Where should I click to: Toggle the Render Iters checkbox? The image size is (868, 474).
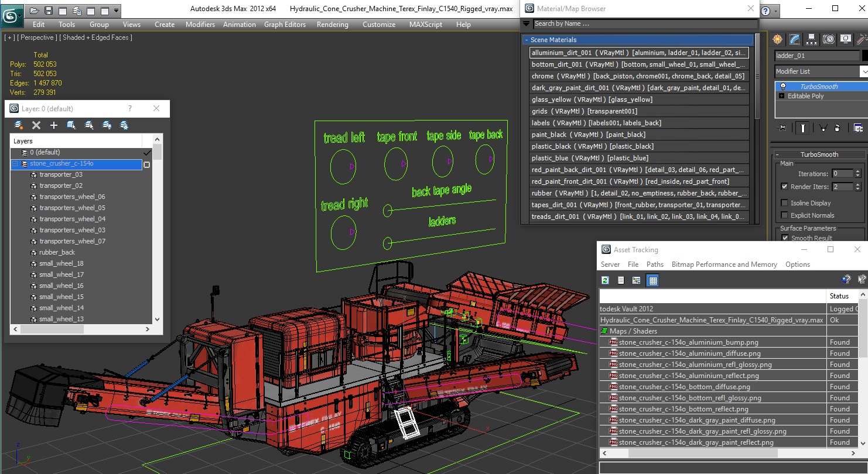click(784, 187)
